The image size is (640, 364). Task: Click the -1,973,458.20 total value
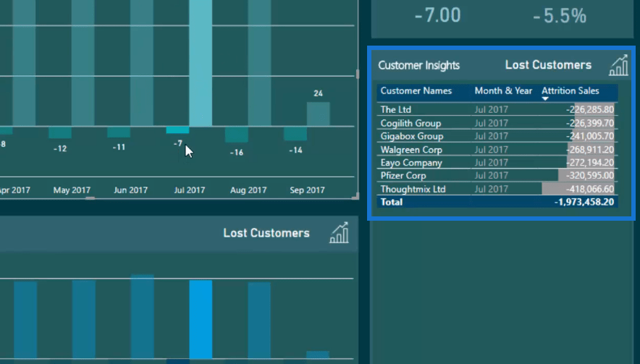pyautogui.click(x=584, y=202)
